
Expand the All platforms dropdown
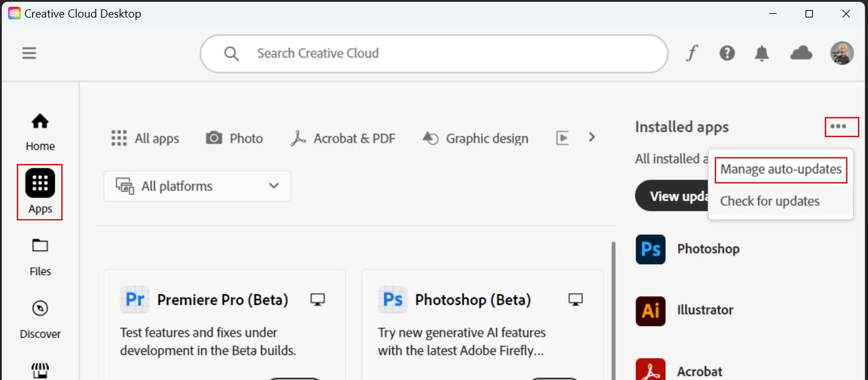[x=197, y=186]
